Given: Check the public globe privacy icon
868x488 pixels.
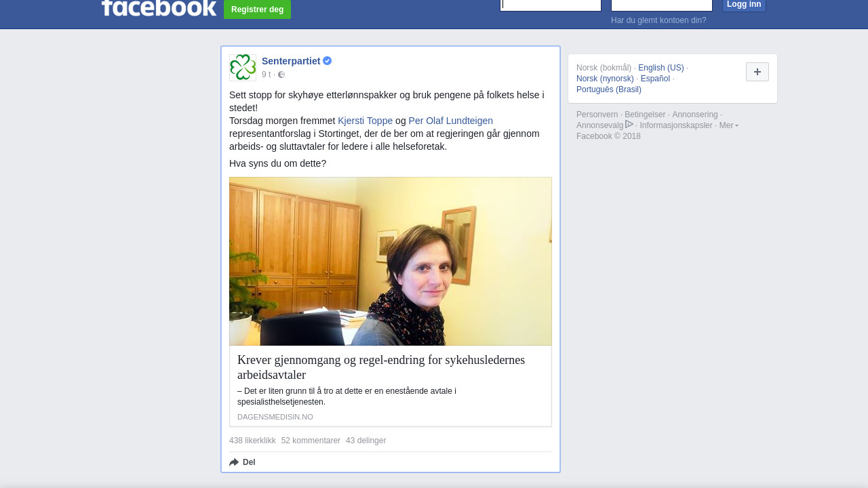Looking at the screenshot, I should coord(281,75).
